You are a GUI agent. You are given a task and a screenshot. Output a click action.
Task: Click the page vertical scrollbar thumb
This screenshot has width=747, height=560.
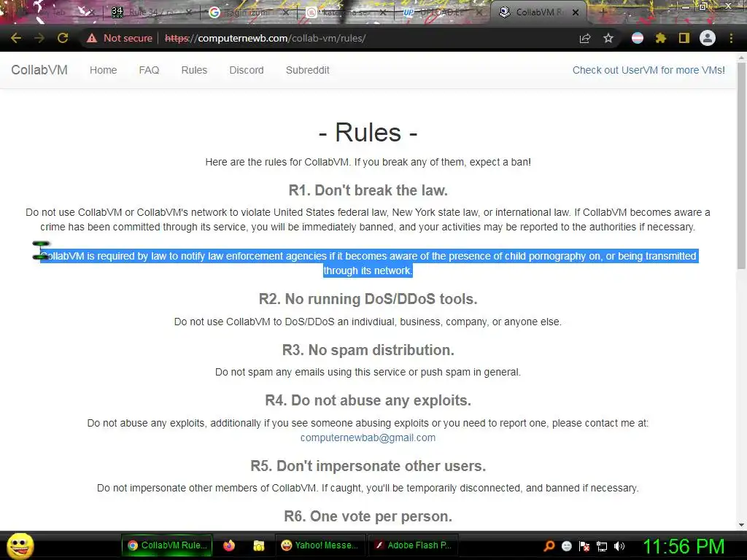(741, 166)
